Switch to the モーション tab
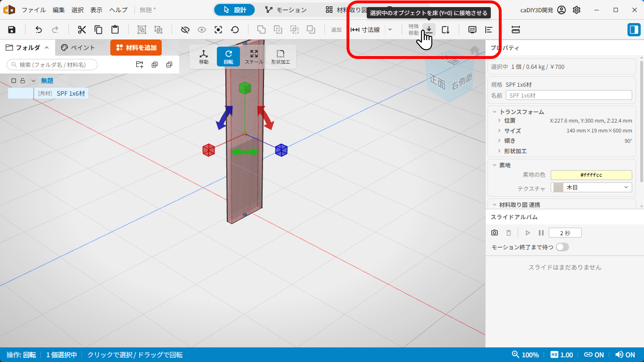Image resolution: width=644 pixels, height=362 pixels. click(x=286, y=10)
